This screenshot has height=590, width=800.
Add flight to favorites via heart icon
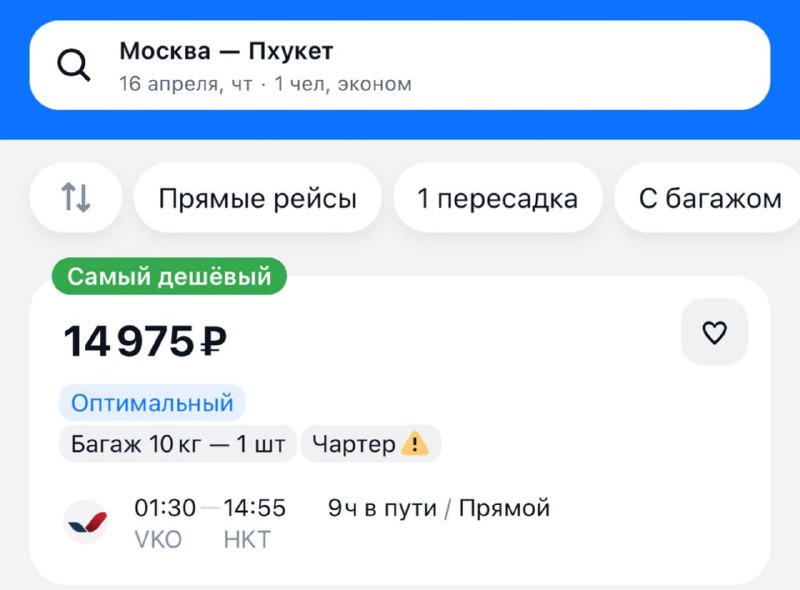pos(714,331)
